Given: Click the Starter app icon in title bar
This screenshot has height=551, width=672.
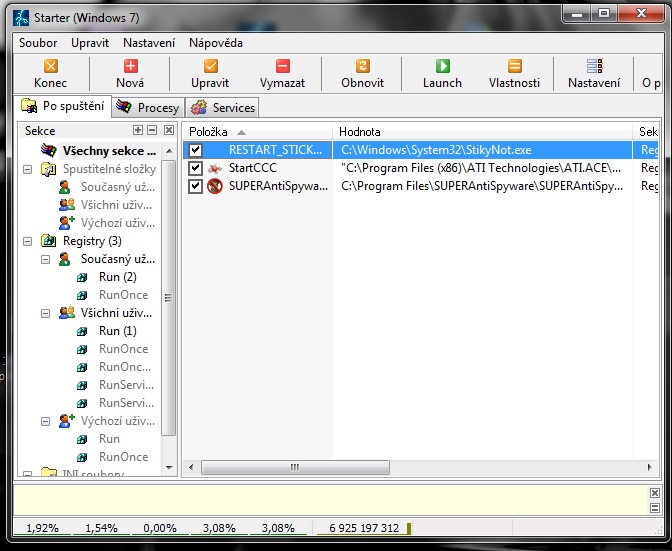Looking at the screenshot, I should 21,18.
